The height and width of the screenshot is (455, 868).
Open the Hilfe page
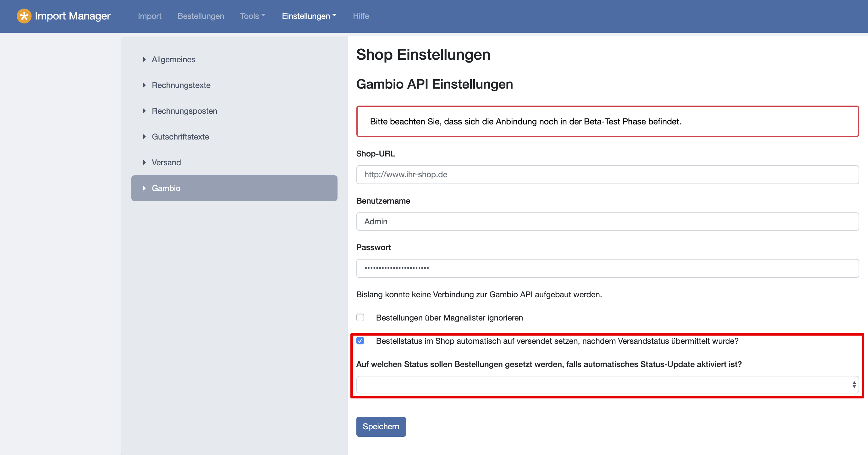pyautogui.click(x=360, y=16)
